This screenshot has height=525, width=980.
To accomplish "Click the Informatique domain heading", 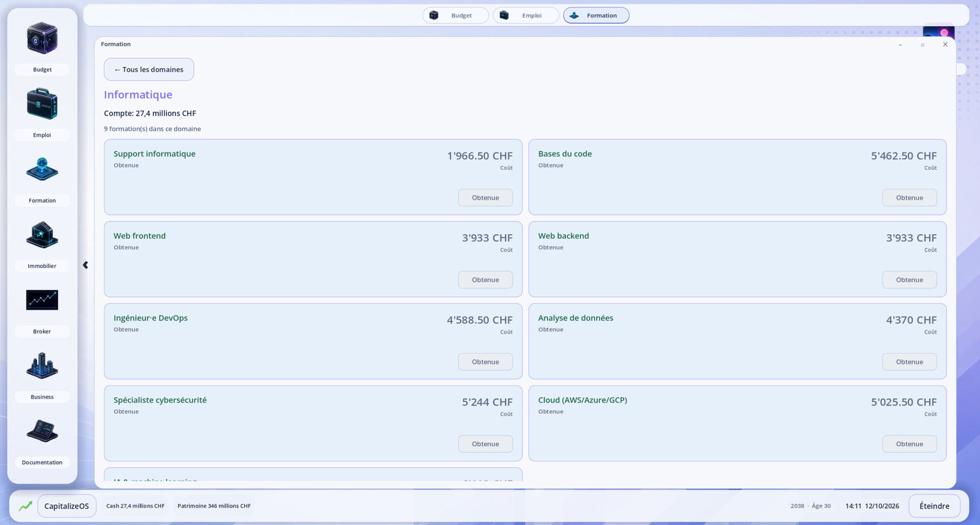I will click(138, 94).
